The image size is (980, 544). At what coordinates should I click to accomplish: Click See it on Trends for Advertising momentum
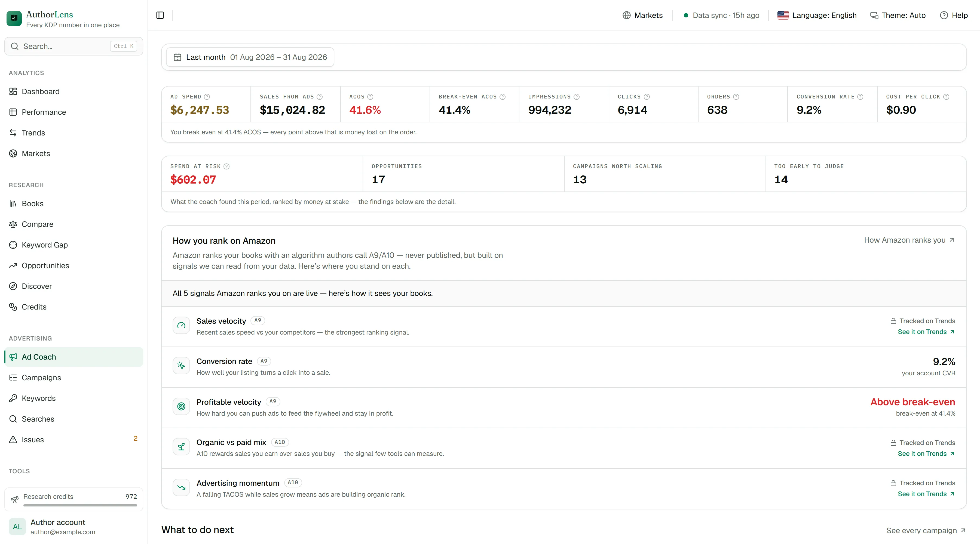pos(926,494)
